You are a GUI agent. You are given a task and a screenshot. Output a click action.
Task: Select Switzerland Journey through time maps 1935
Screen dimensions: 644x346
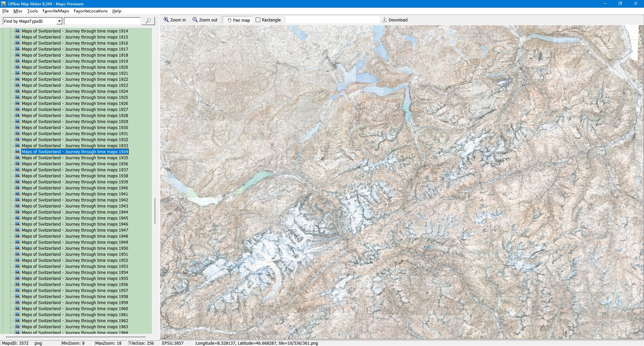coord(75,158)
